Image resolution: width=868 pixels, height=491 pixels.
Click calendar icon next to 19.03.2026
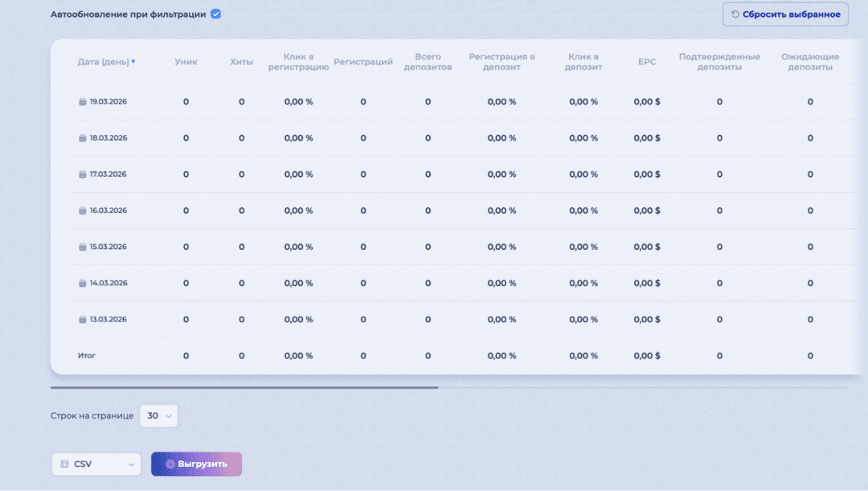point(82,102)
